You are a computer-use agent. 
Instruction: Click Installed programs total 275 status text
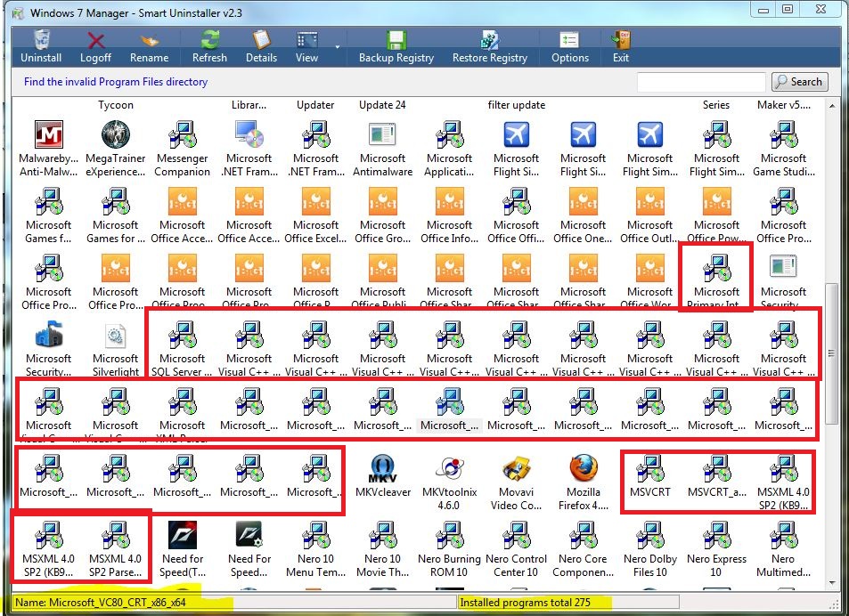(525, 602)
